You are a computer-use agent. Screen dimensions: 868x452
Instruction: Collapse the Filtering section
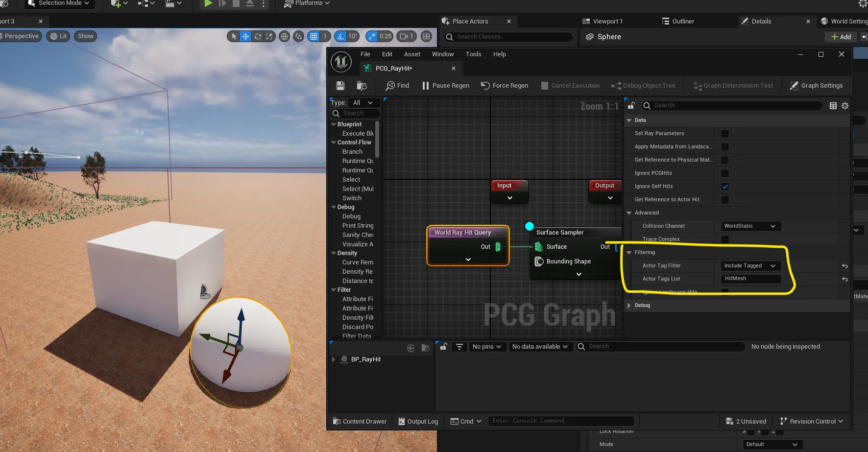coord(629,253)
